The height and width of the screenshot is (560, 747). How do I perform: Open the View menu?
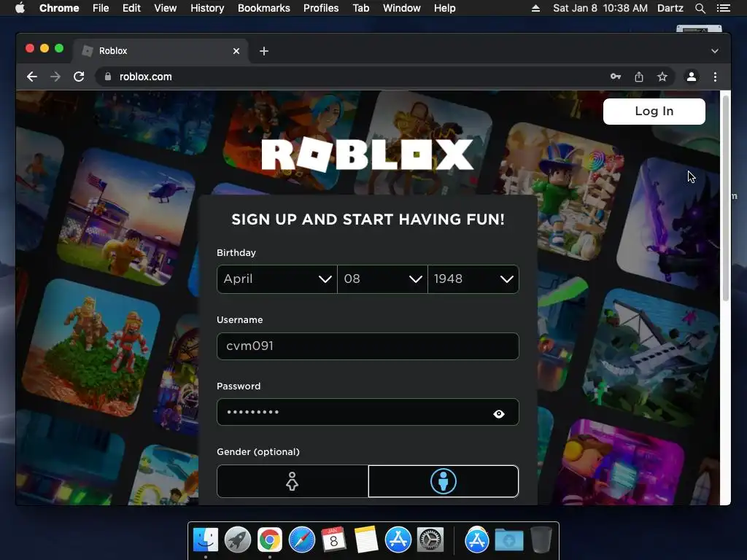(x=166, y=8)
